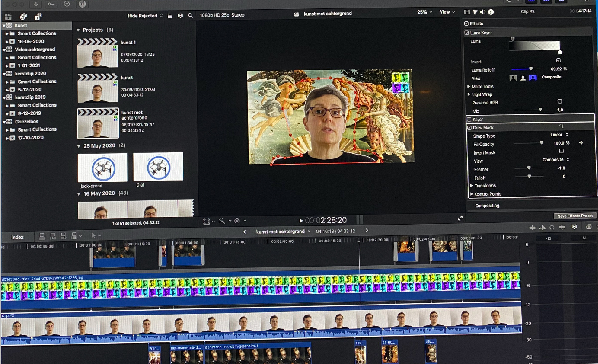Viewport: 598px width, 364px height.
Task: Open the Shape Type Linear dropdown
Action: [559, 135]
